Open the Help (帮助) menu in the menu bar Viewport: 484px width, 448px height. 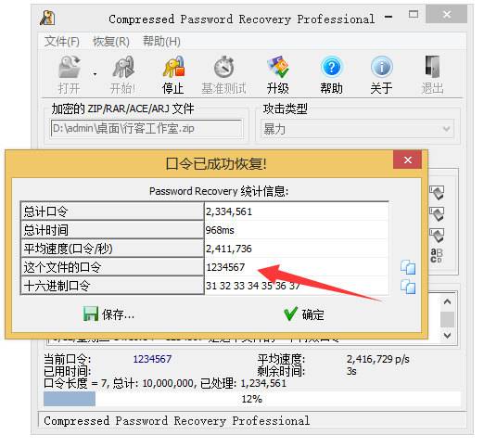point(161,41)
